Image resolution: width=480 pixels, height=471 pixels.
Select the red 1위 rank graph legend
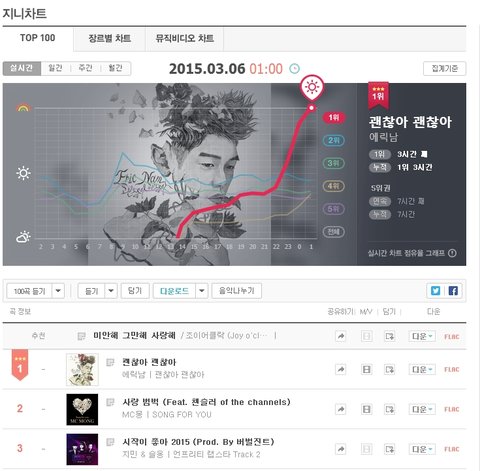[x=334, y=117]
